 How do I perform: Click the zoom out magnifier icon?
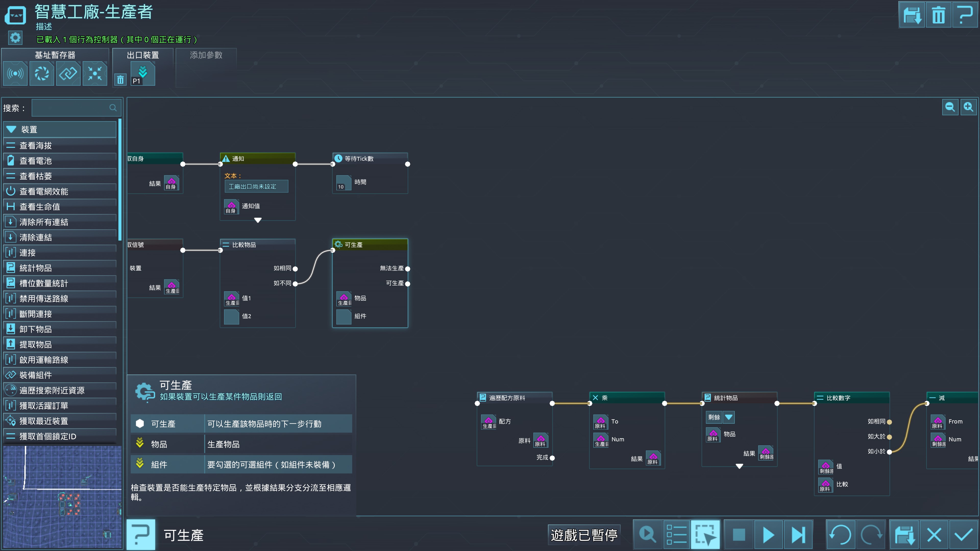pyautogui.click(x=950, y=107)
